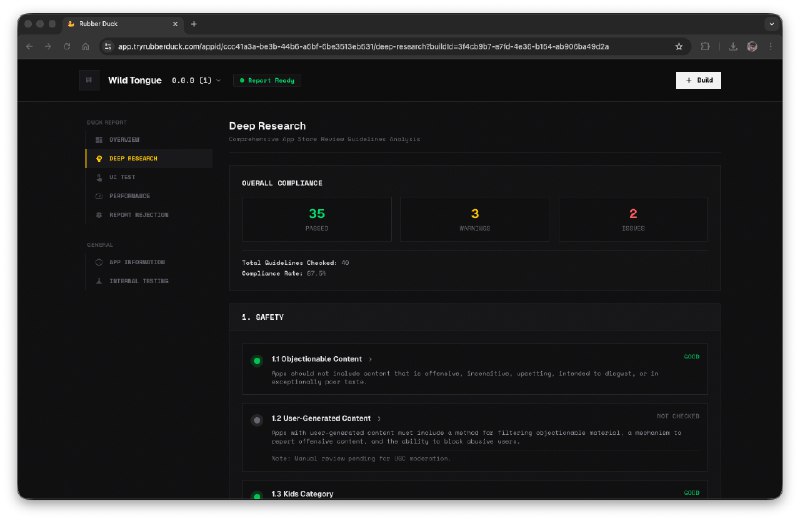Click the gray status dot for User-Generated Content
Image resolution: width=800 pixels, height=521 pixels.
click(257, 420)
